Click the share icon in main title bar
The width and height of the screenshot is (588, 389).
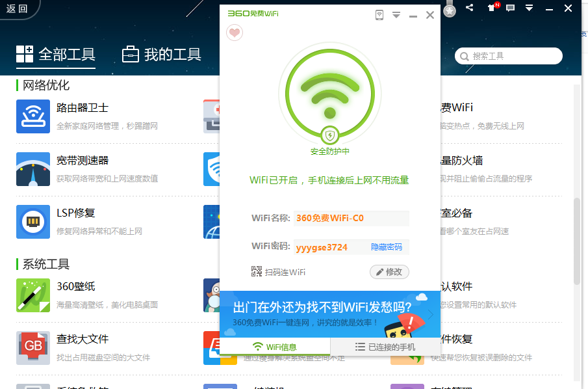coord(470,8)
